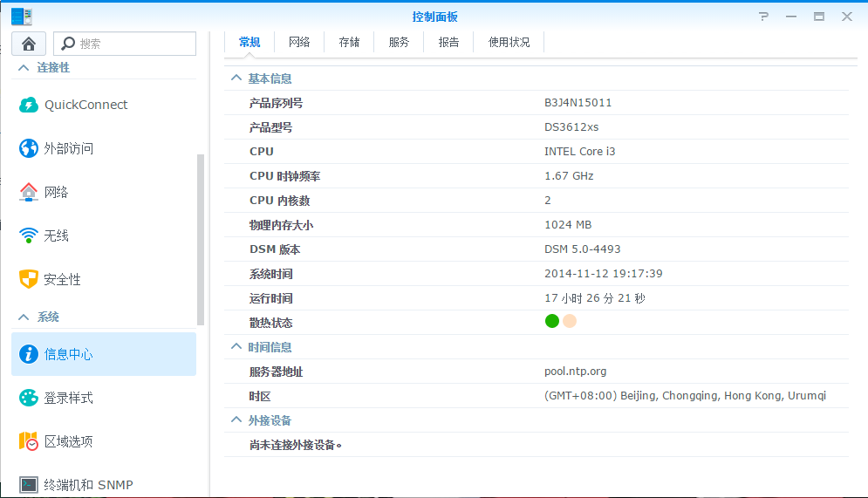Select the 网络 house icon in sidebar

[29, 192]
